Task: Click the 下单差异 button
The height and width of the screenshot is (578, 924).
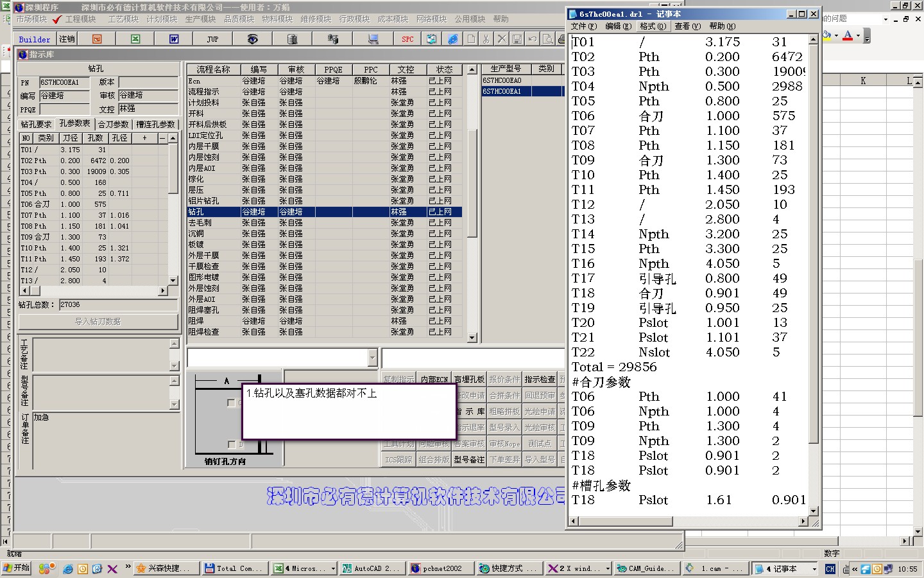Action: click(x=504, y=459)
